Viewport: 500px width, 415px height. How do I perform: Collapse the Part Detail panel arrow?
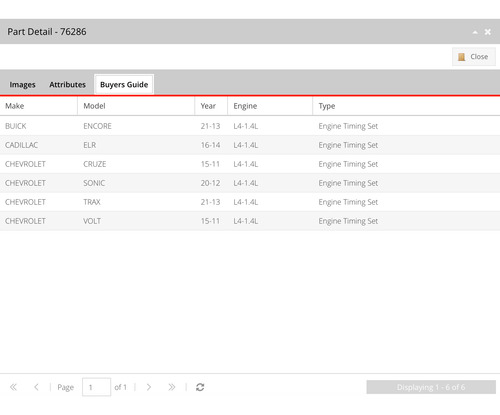(475, 32)
